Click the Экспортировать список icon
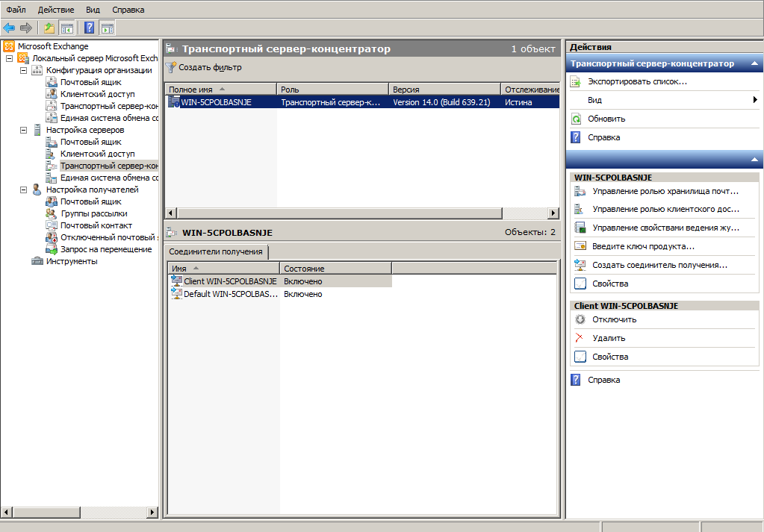764x532 pixels. [x=576, y=82]
